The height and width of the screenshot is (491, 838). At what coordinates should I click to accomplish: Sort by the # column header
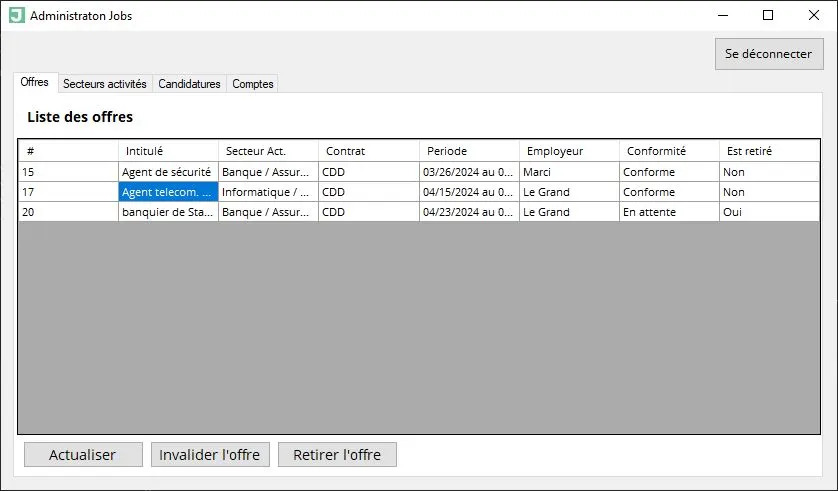pyautogui.click(x=68, y=151)
